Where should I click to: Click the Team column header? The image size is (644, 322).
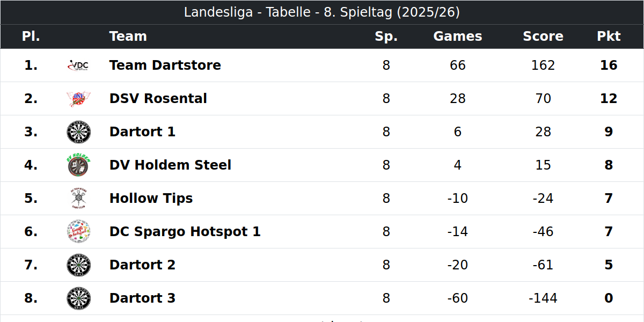(128, 36)
